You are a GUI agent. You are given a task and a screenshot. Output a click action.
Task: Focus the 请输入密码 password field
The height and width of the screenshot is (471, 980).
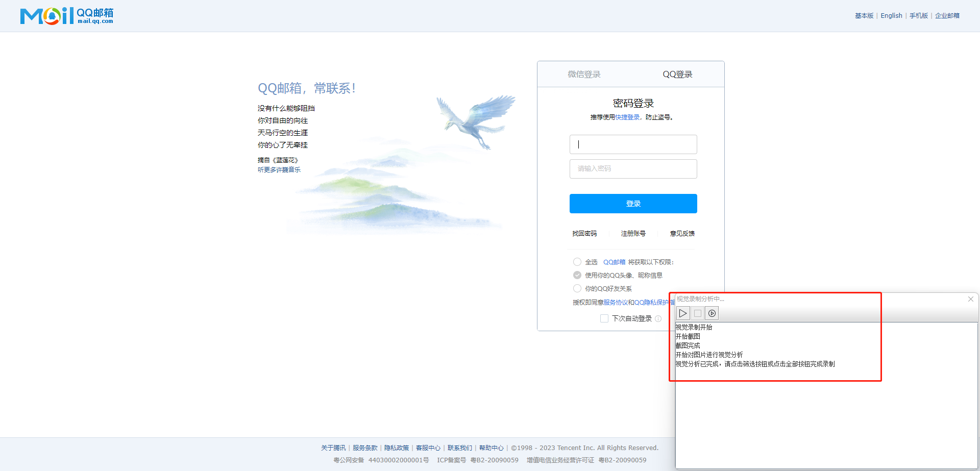point(633,169)
